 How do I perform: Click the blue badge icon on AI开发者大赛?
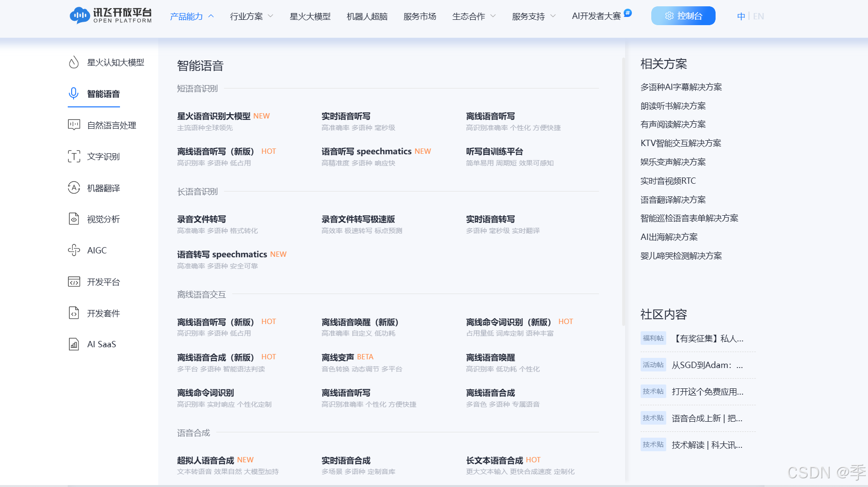click(628, 13)
